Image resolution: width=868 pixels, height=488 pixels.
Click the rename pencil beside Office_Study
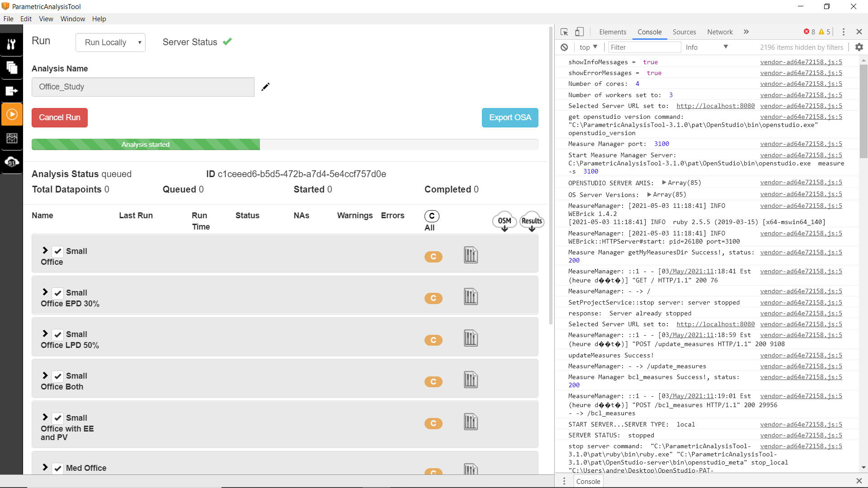(265, 87)
